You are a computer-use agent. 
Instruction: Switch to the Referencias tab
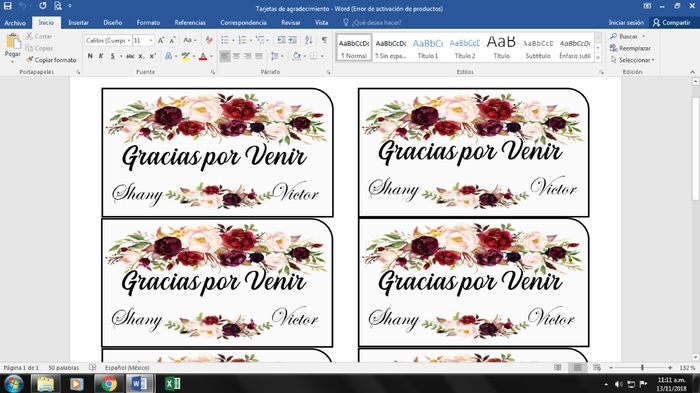[190, 22]
